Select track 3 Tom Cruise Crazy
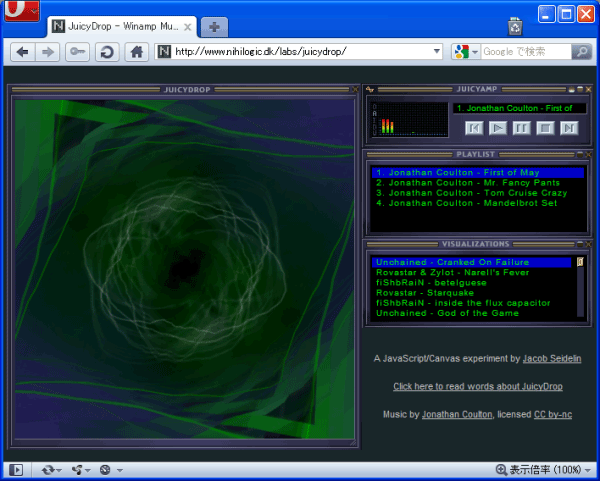 click(478, 193)
